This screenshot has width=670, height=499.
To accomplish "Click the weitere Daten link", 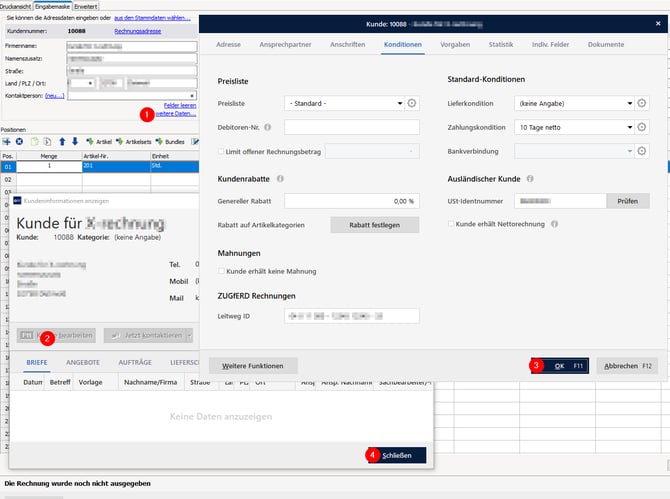I will pyautogui.click(x=176, y=114).
